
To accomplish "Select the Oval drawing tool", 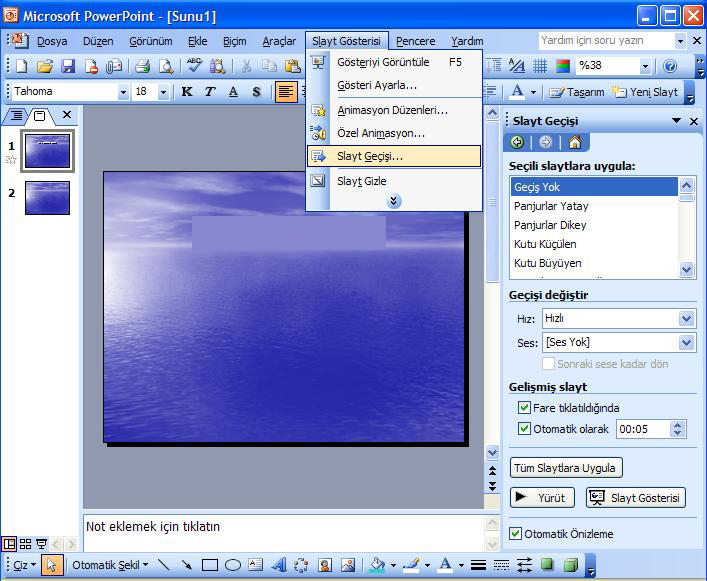I will point(233,565).
